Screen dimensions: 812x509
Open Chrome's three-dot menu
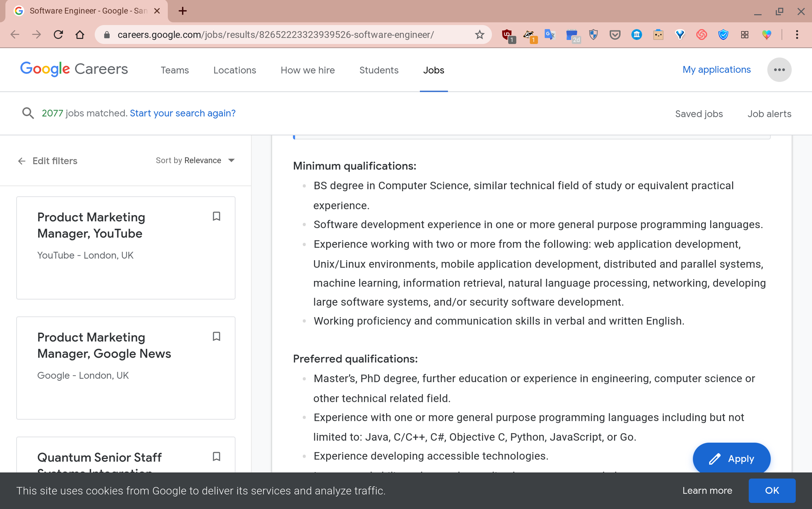tap(797, 35)
